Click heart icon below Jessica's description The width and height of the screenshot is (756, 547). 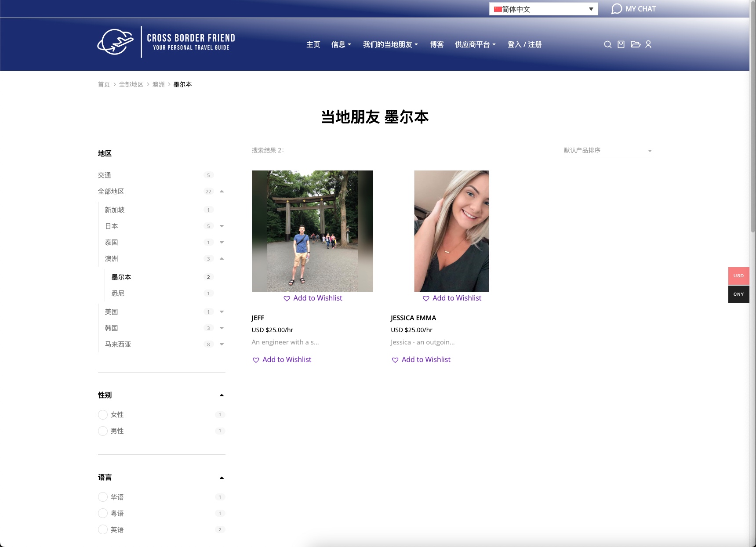(395, 360)
